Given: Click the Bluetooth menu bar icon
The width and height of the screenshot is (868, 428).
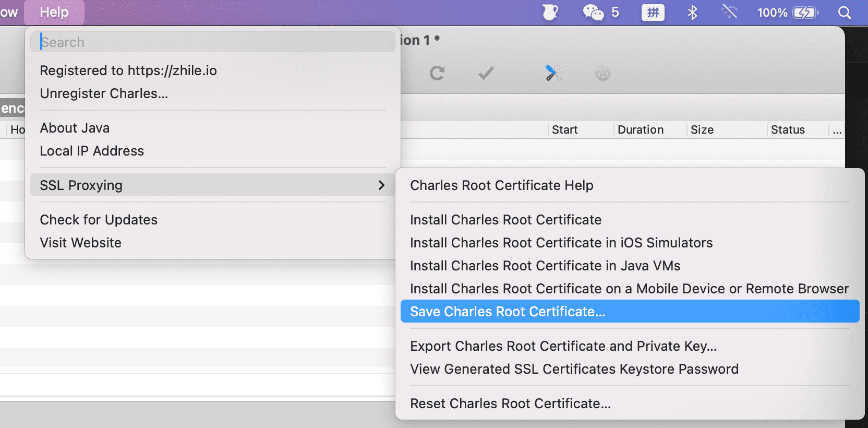Looking at the screenshot, I should (x=692, y=13).
